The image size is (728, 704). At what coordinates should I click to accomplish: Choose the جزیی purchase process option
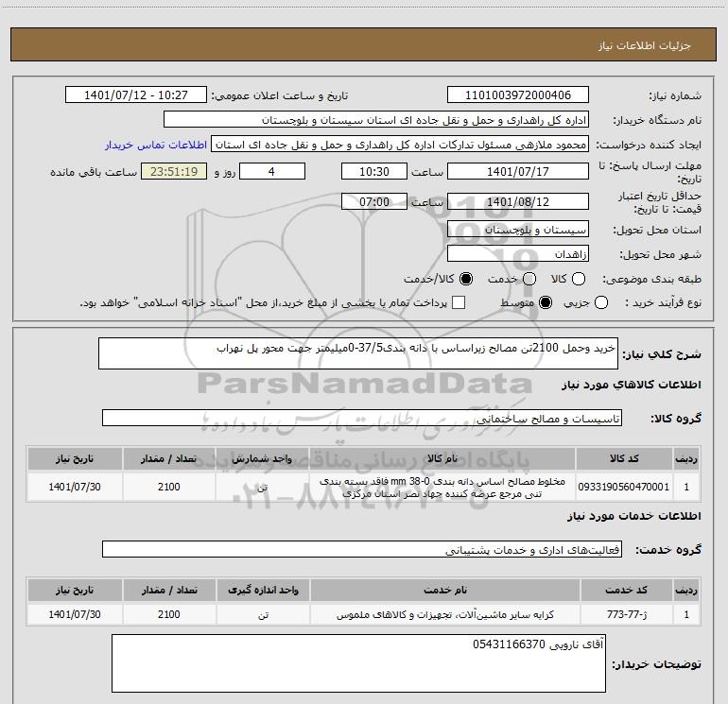600,303
